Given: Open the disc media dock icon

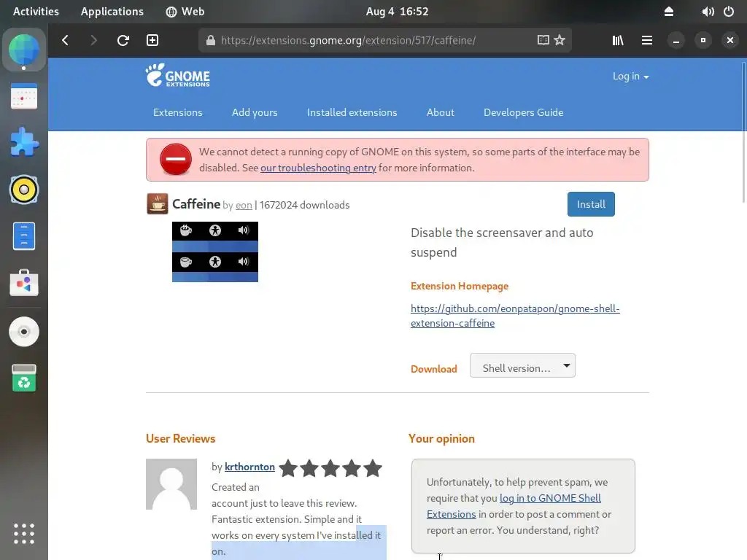Looking at the screenshot, I should point(24,332).
